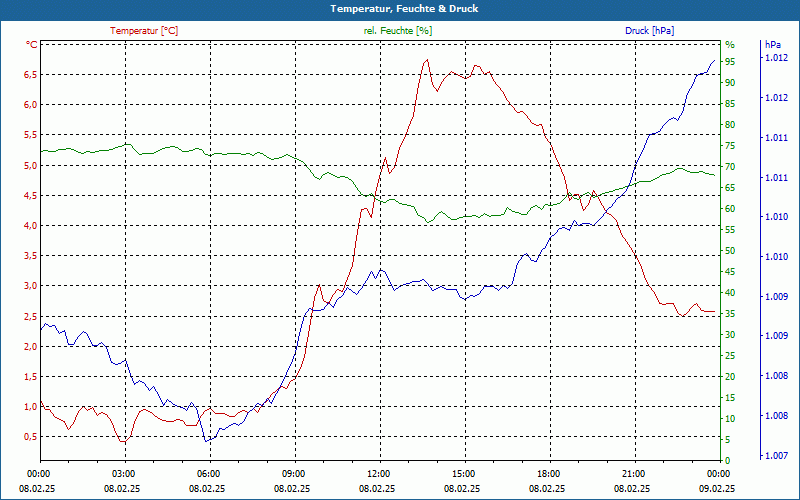
Task: Click the '09.02.25' date label
Action: coord(718,488)
